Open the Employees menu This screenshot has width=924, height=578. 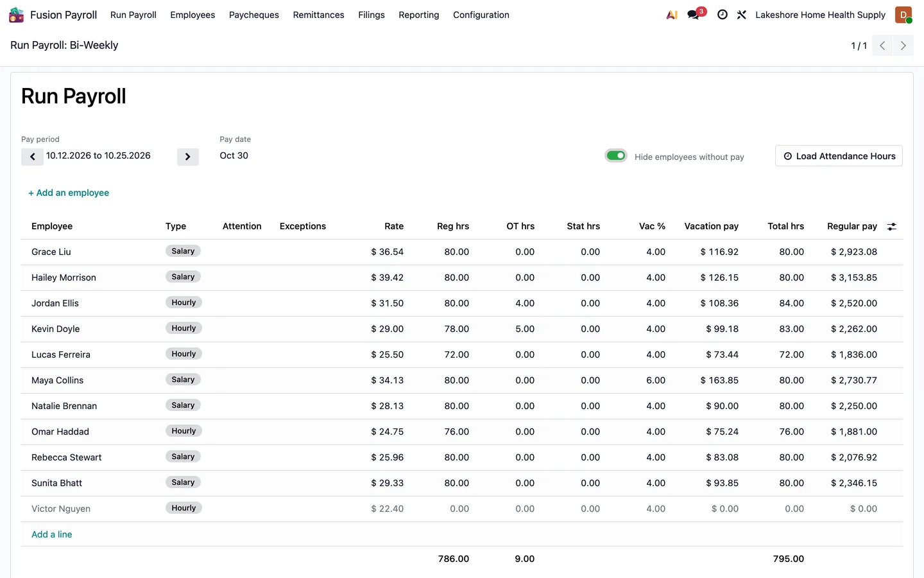click(x=193, y=15)
